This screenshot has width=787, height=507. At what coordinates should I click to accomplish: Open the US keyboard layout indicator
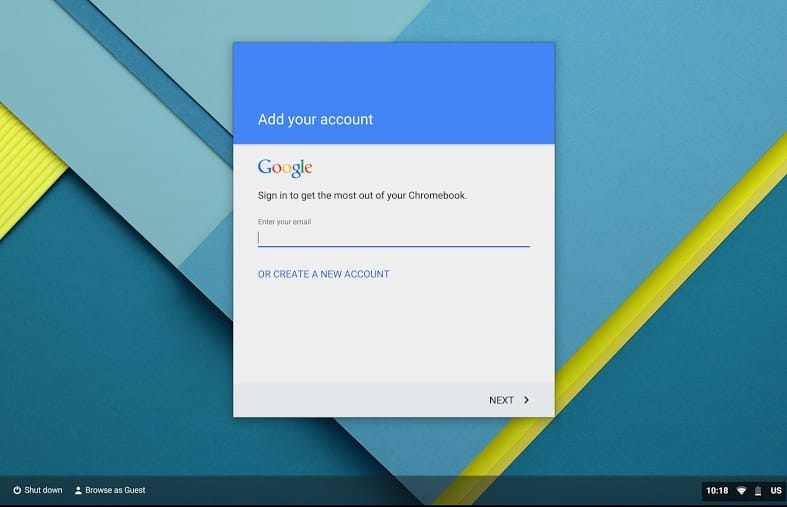coord(776,490)
